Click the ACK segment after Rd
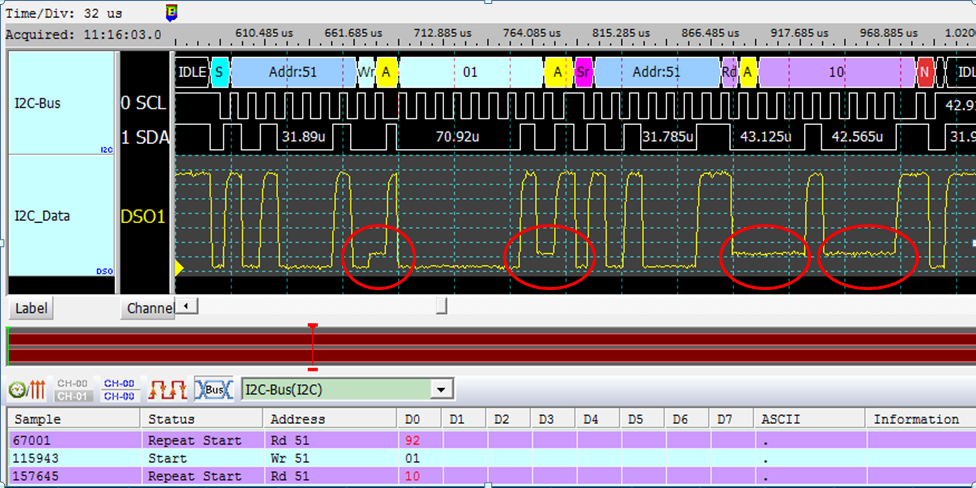976x488 pixels. 748,72
